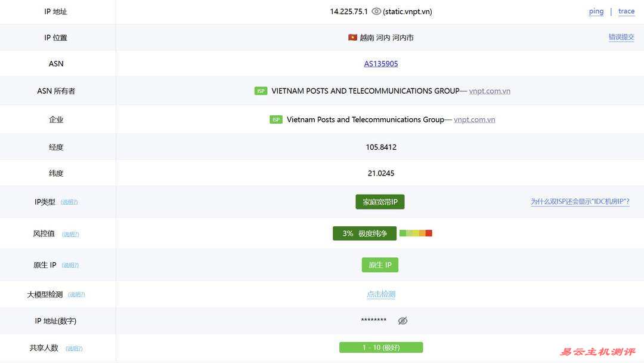Click 说明 help next to 共享人数
This screenshot has width=644, height=363.
[x=74, y=348]
